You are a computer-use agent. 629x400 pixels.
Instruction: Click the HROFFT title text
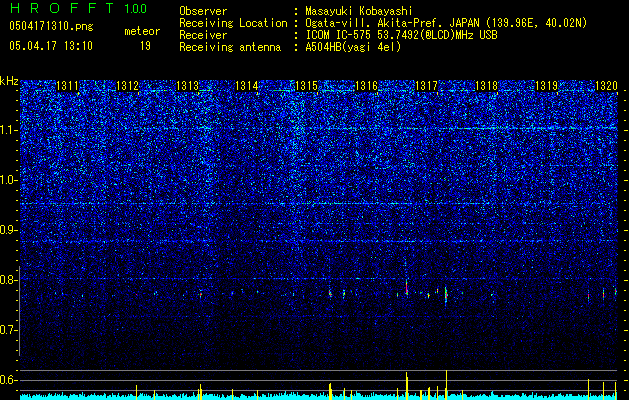[x=62, y=8]
